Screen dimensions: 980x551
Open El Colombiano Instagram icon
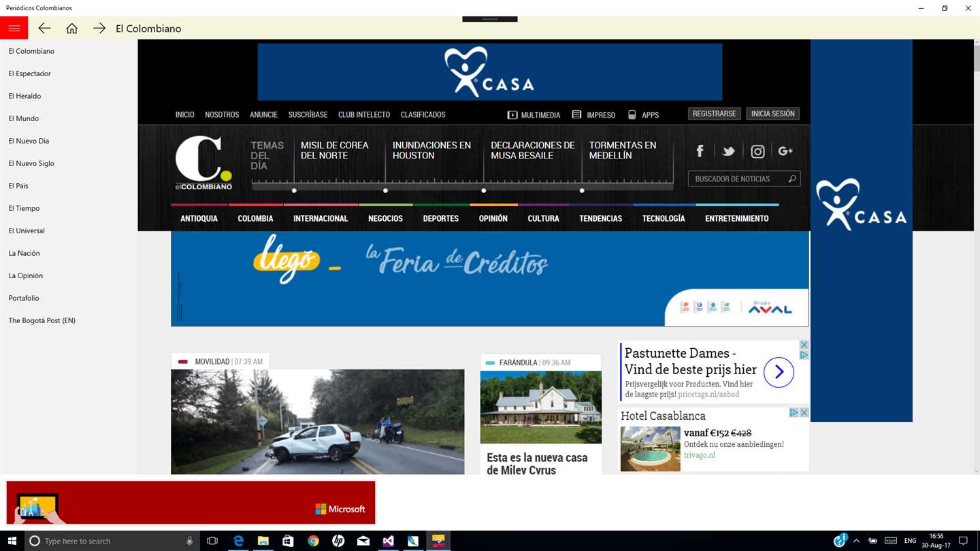click(757, 151)
